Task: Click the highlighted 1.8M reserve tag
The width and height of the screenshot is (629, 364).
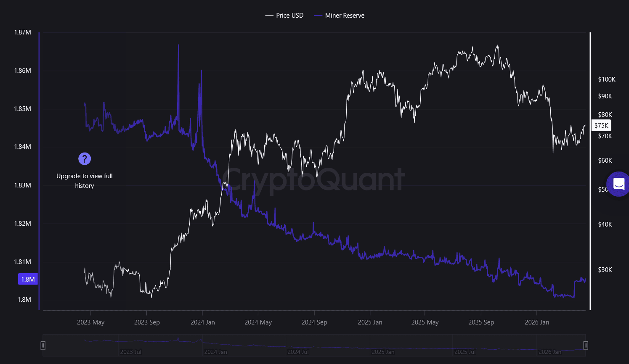Action: click(x=28, y=280)
